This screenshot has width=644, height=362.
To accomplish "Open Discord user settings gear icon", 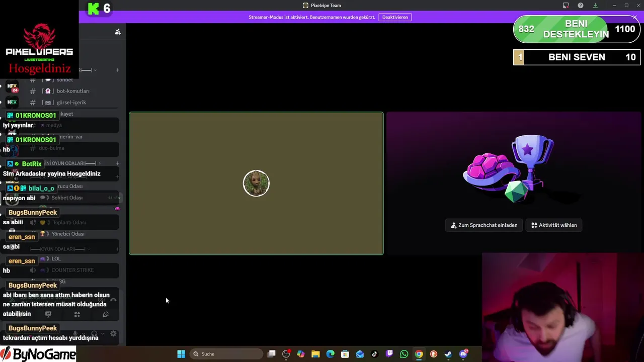I will (x=113, y=333).
